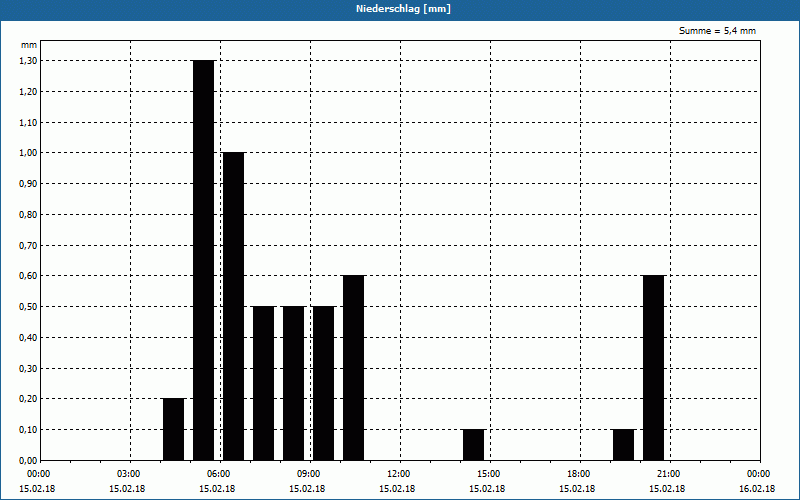Select the 0,60 mm bar near 10:30

pos(354,368)
